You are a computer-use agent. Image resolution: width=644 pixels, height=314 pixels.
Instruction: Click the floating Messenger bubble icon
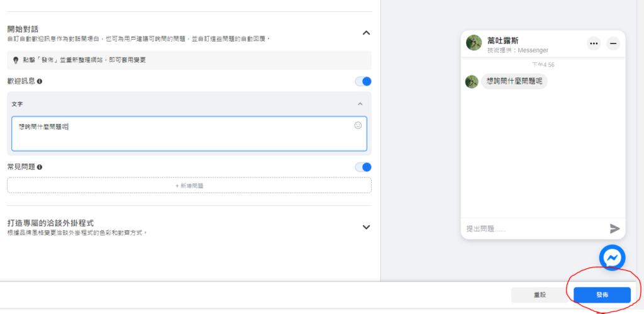pyautogui.click(x=611, y=257)
